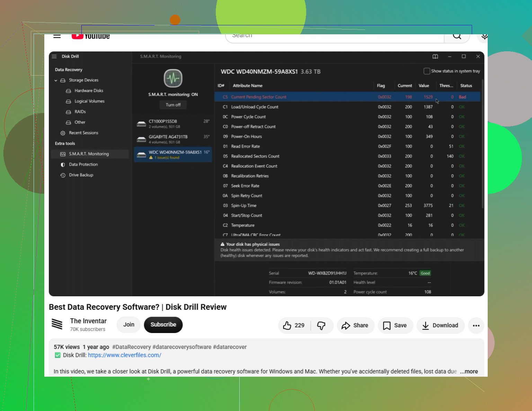The height and width of the screenshot is (411, 532).
Task: Click the S.M.A.R.T. heartbeat monitor icon
Action: click(173, 78)
